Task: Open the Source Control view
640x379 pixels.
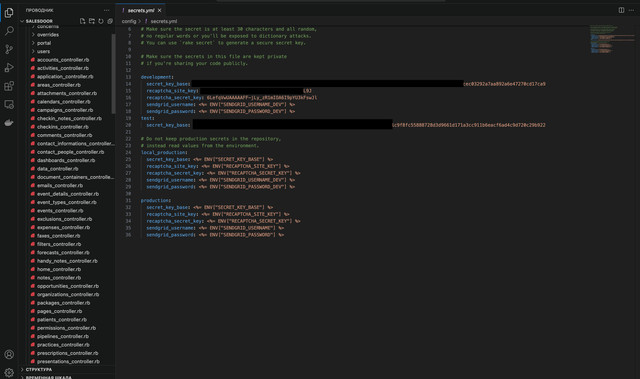Action: [x=9, y=49]
